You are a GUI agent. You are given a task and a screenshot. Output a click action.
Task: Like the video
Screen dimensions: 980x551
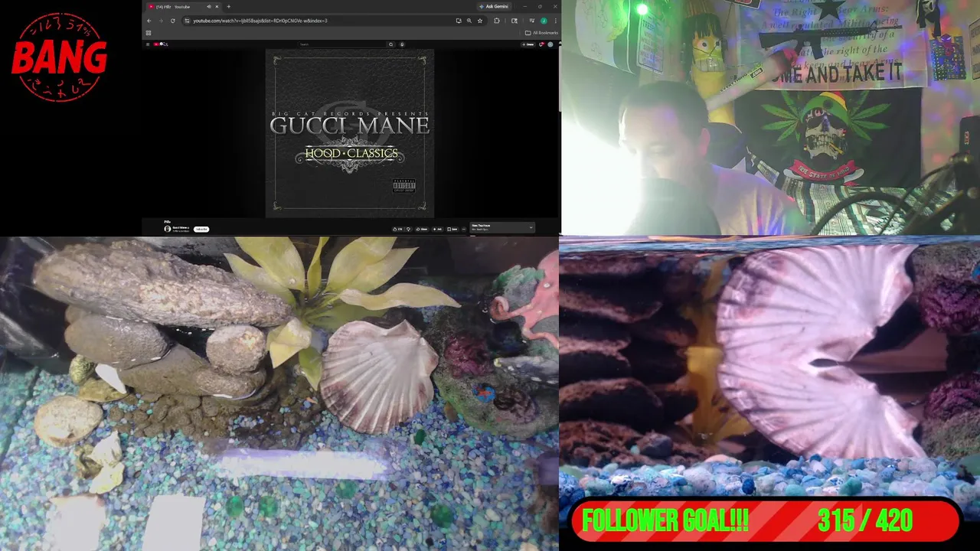397,229
